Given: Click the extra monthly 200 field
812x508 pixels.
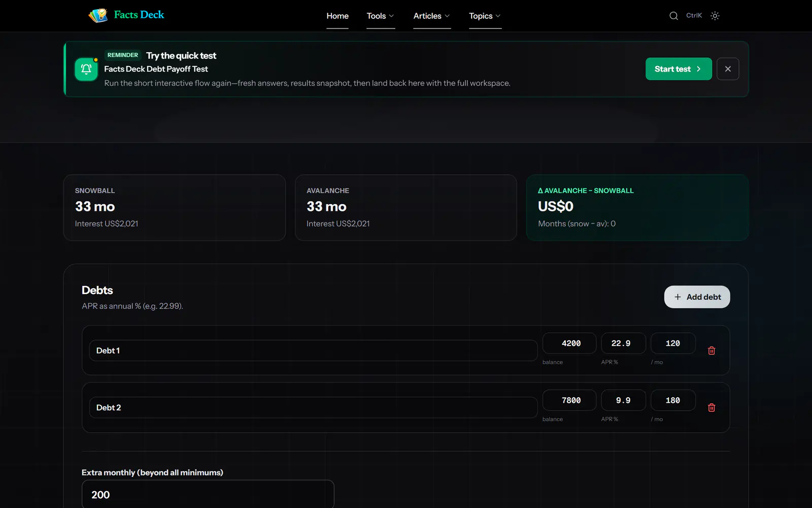Looking at the screenshot, I should tap(208, 494).
